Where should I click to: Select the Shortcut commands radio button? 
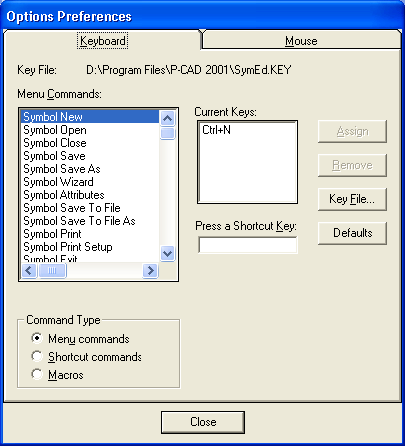[37, 356]
